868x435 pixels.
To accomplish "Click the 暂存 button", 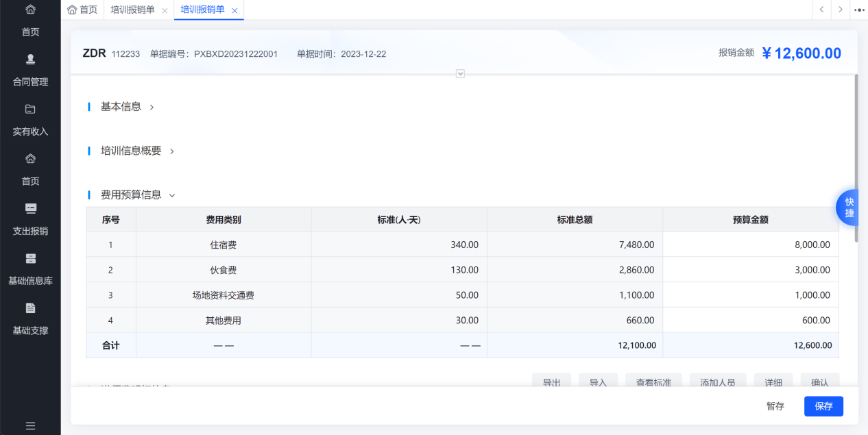I will (775, 406).
